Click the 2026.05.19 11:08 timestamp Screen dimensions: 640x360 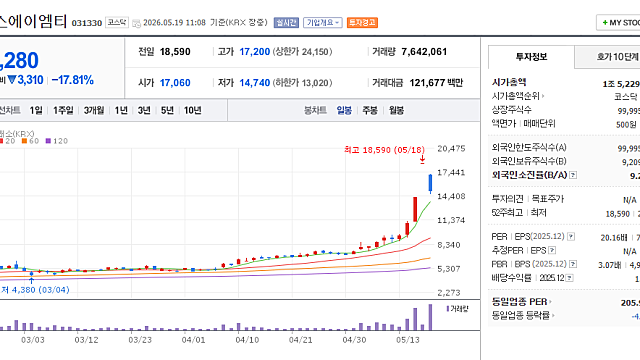click(x=174, y=23)
